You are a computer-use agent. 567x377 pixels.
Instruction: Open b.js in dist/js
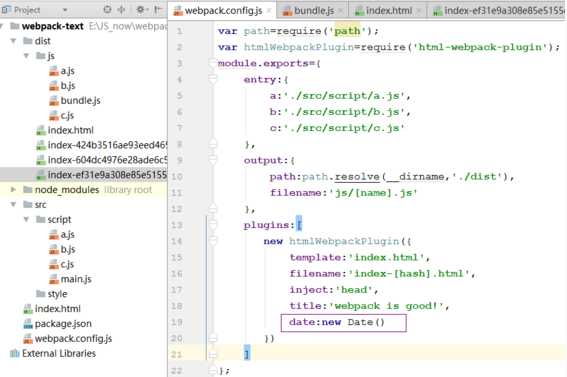click(68, 86)
